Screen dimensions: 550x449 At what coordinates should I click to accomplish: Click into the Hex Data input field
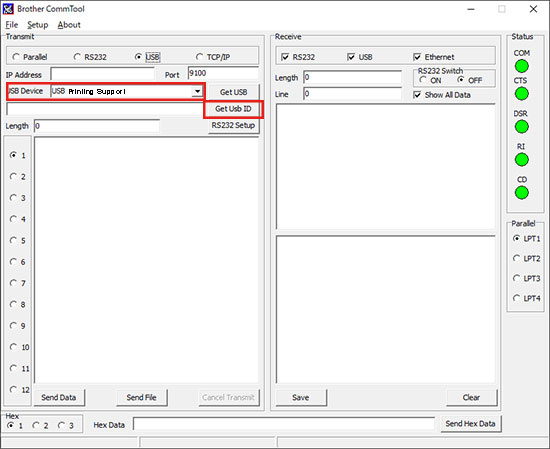(284, 424)
